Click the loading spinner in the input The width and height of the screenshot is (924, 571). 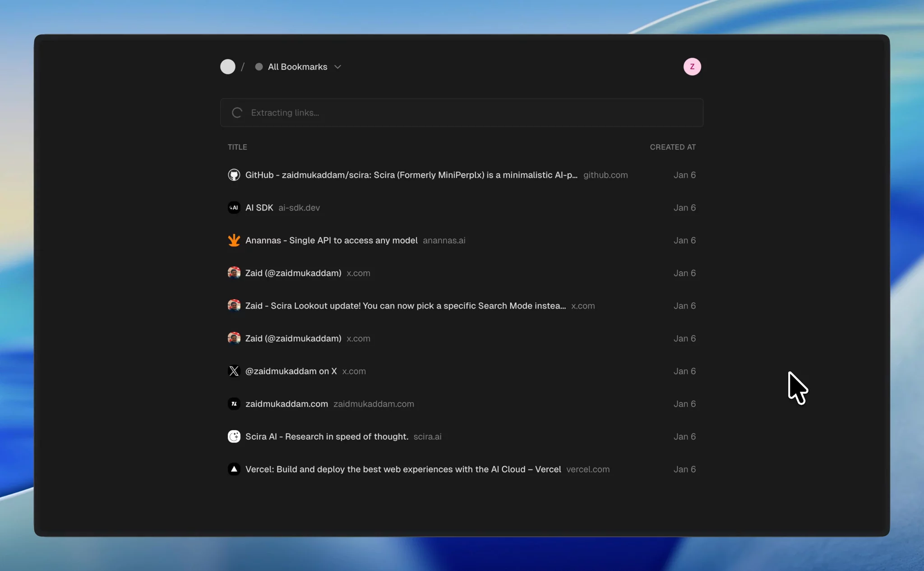[x=237, y=113]
